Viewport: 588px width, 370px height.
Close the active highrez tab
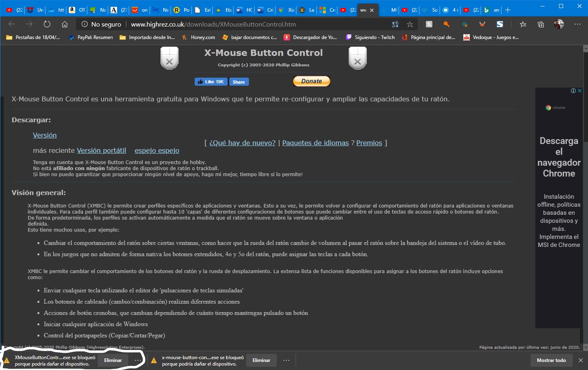pos(372,10)
